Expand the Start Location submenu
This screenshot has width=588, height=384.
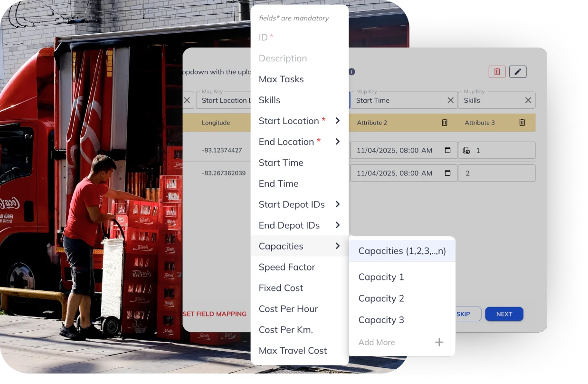(337, 121)
